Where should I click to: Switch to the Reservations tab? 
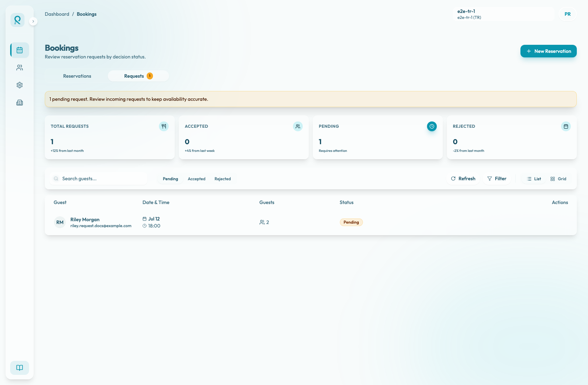pyautogui.click(x=77, y=76)
